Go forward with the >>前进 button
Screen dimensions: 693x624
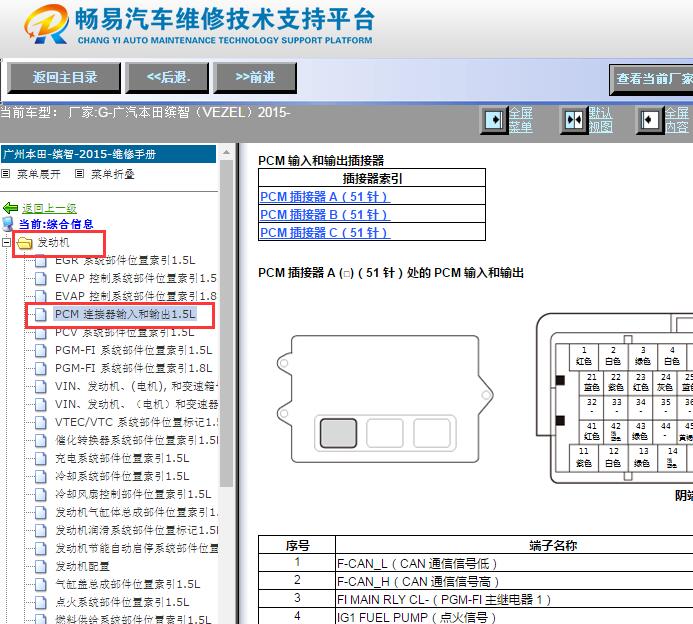255,78
